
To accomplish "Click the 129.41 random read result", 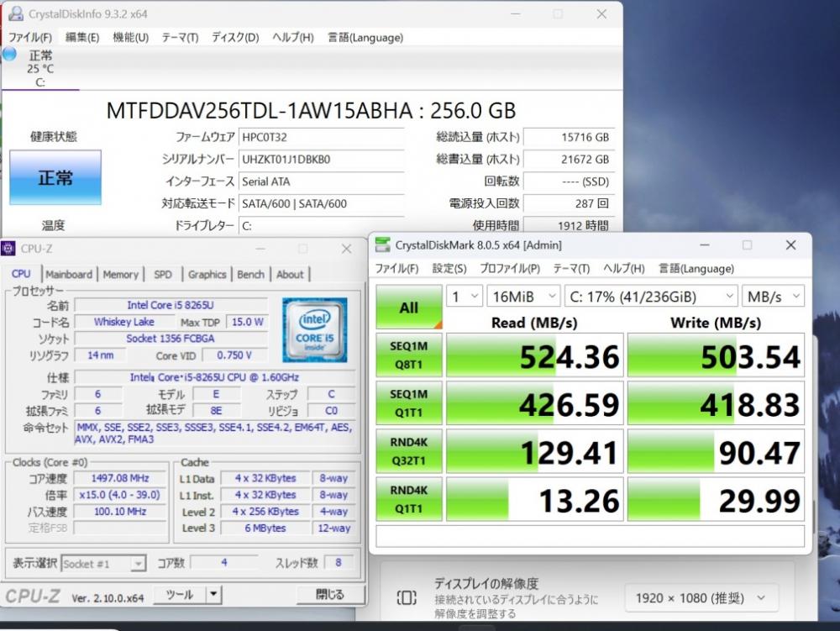I will pos(534,451).
